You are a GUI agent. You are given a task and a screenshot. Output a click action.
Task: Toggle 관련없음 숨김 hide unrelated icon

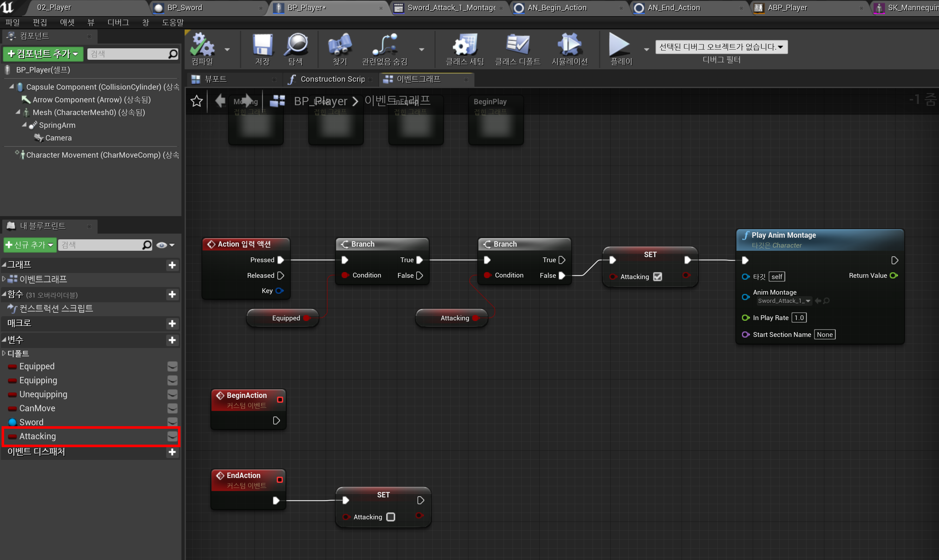tap(384, 48)
